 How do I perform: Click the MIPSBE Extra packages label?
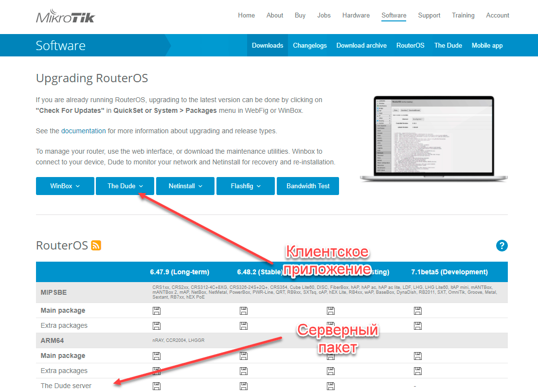point(64,325)
